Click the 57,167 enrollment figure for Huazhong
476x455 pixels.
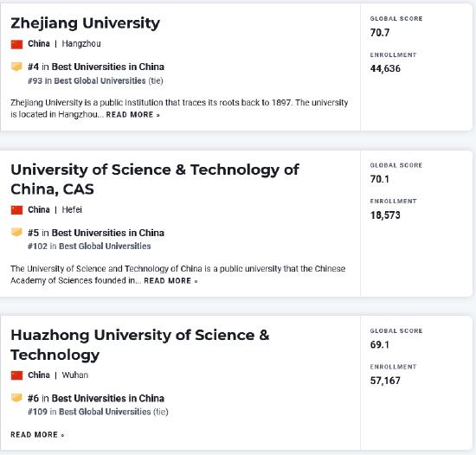(385, 381)
